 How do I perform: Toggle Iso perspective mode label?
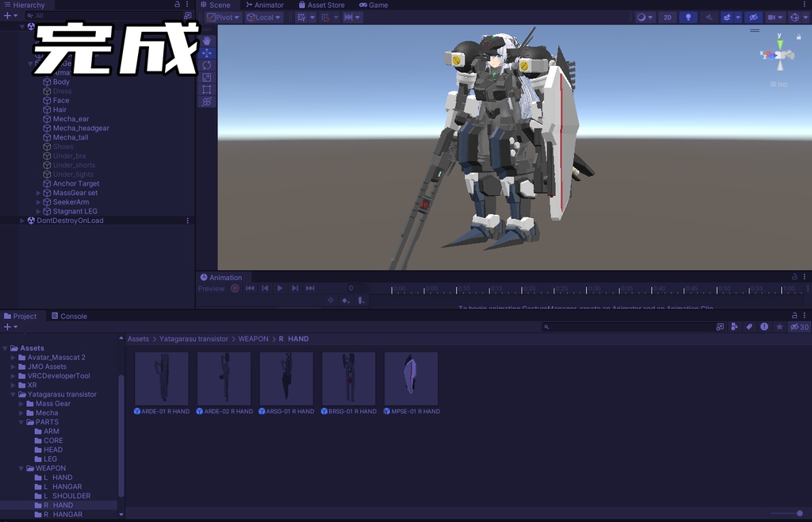(779, 84)
